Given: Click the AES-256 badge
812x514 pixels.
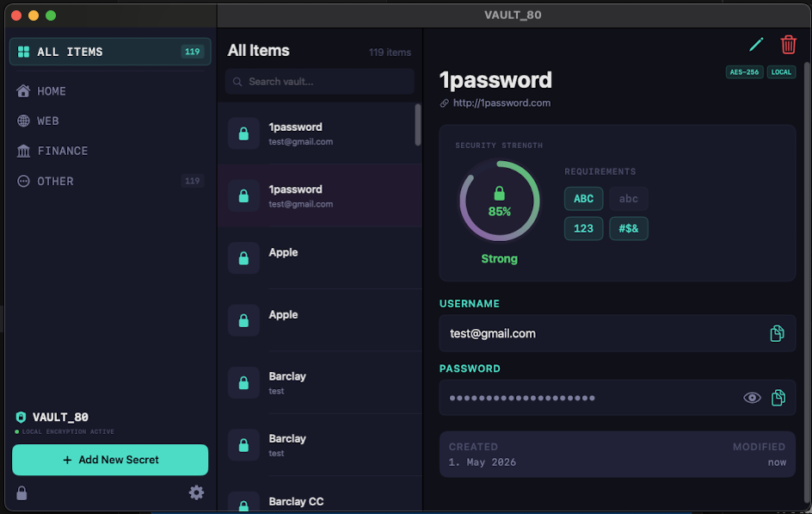Looking at the screenshot, I should (744, 72).
